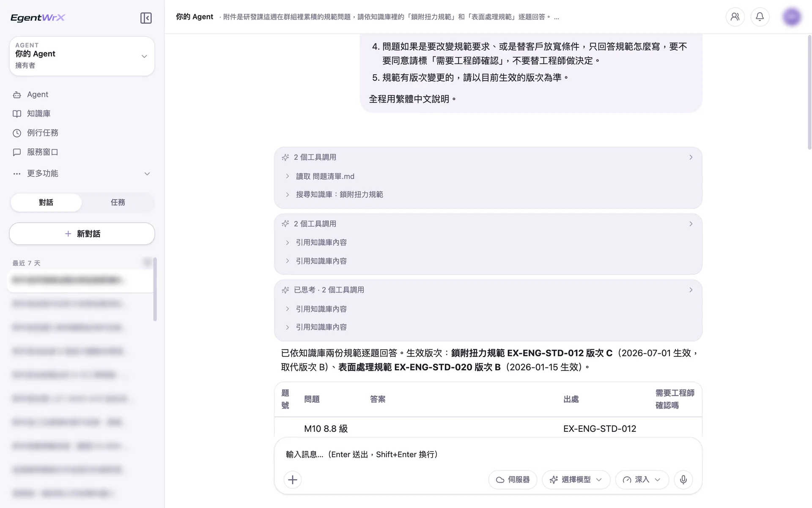Click the microphone voice input icon

point(683,480)
